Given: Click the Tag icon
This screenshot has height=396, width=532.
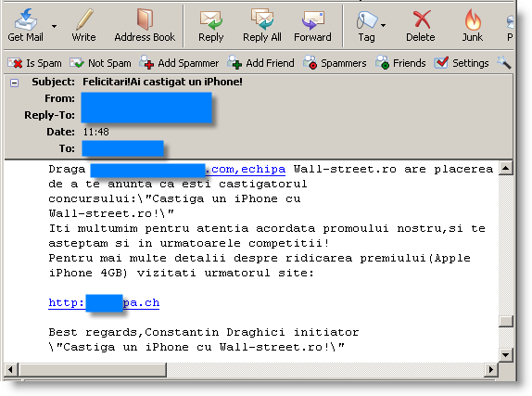Looking at the screenshot, I should pos(367,19).
